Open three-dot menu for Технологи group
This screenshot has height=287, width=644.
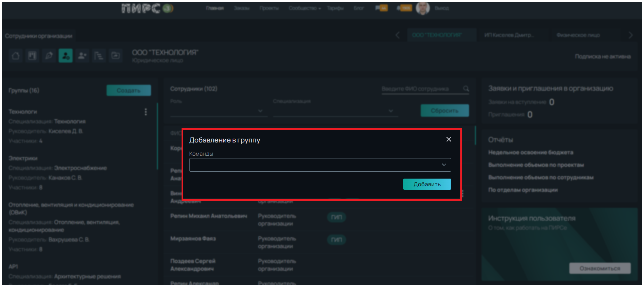click(x=145, y=112)
